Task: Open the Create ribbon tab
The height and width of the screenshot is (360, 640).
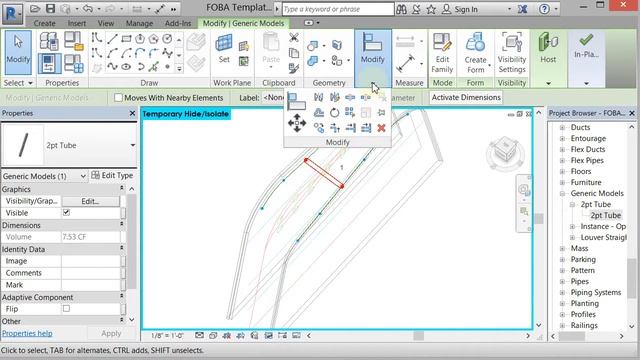Action: coord(44,23)
